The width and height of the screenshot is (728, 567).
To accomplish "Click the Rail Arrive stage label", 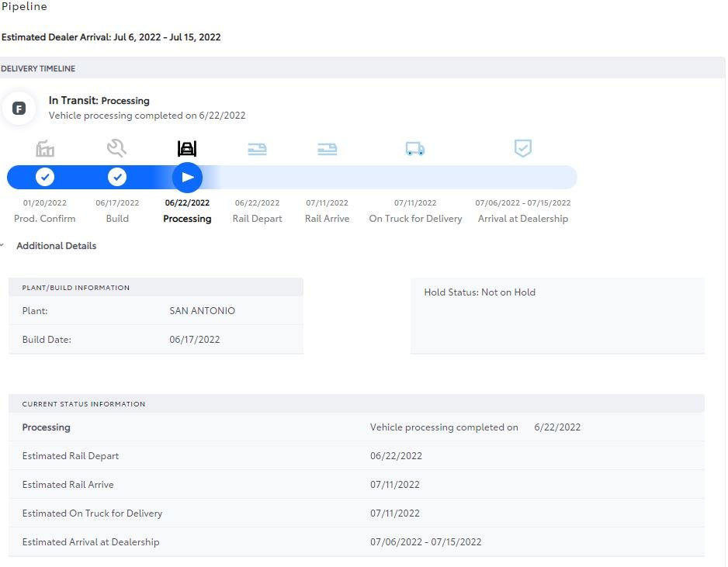I will point(328,219).
